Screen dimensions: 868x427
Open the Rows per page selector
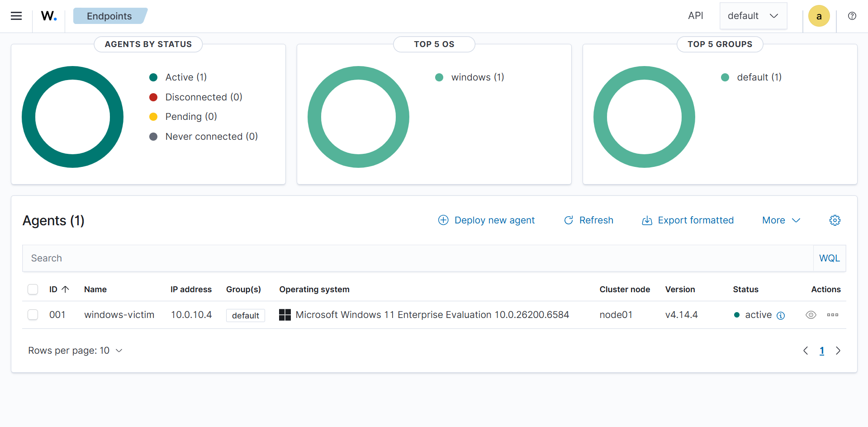point(75,351)
